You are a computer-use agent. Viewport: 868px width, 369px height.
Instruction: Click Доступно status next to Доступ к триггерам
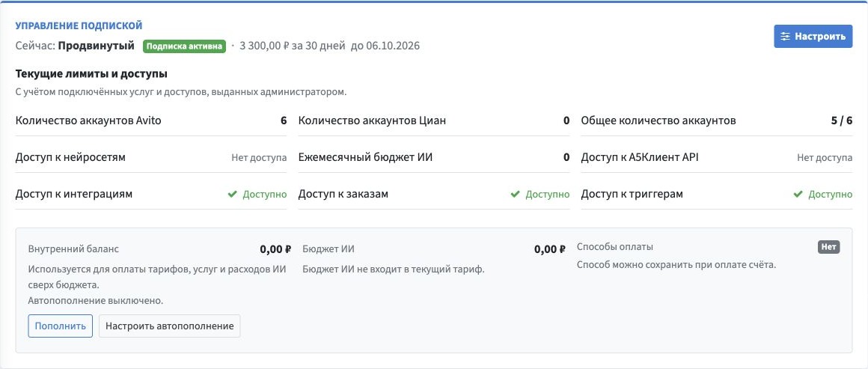pyautogui.click(x=831, y=195)
